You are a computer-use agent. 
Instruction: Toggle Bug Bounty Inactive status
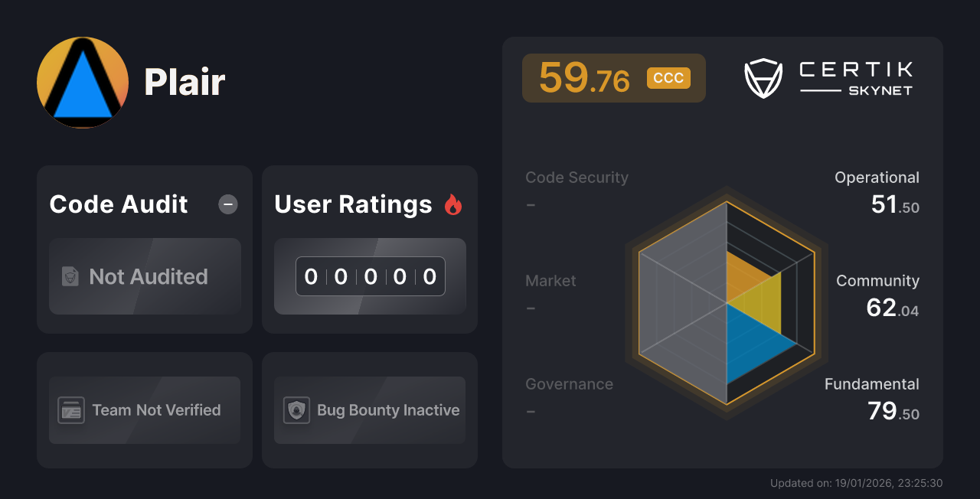(x=369, y=410)
